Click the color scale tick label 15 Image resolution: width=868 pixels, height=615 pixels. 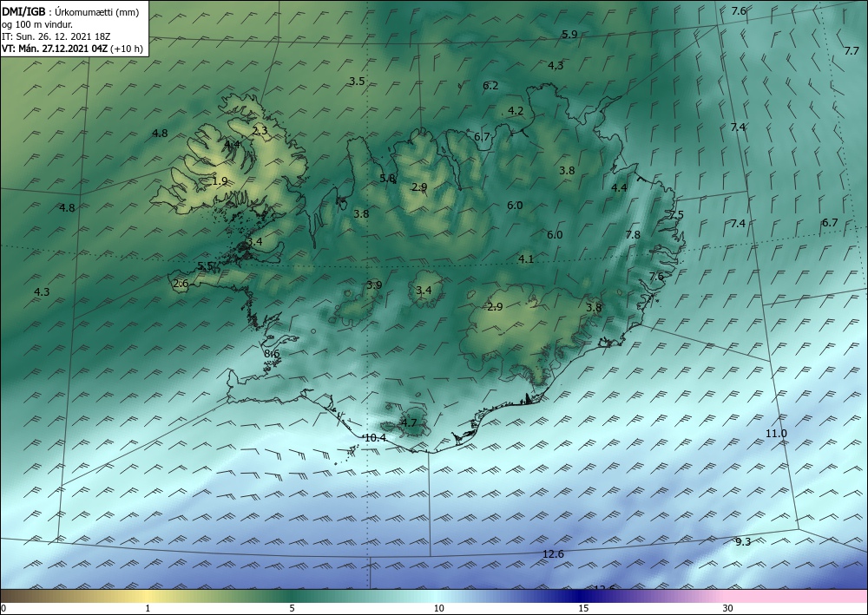click(x=583, y=608)
